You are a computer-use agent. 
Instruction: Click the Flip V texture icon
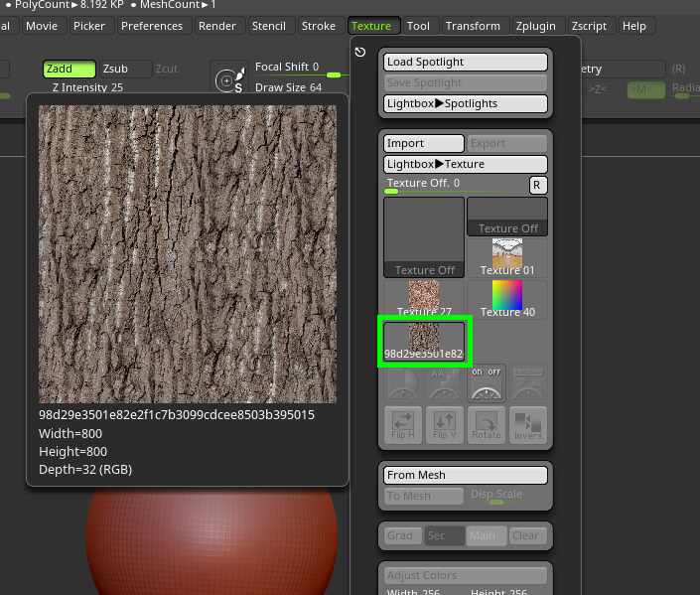445,424
